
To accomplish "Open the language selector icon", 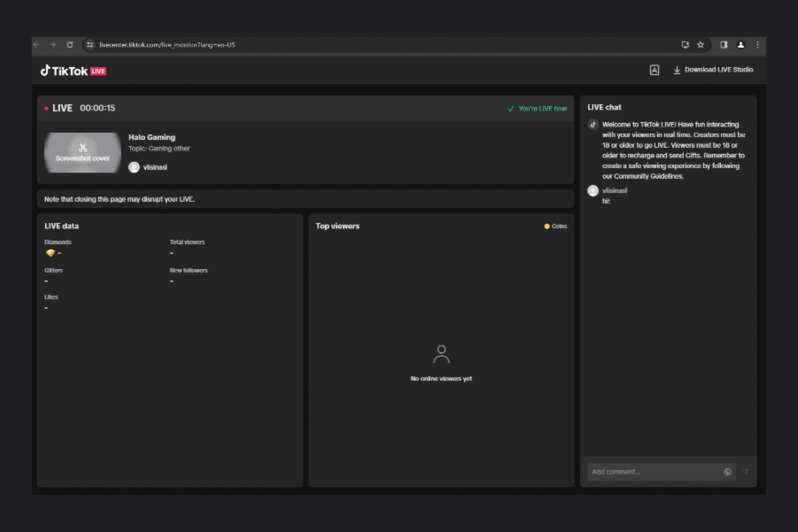I will pyautogui.click(x=655, y=70).
